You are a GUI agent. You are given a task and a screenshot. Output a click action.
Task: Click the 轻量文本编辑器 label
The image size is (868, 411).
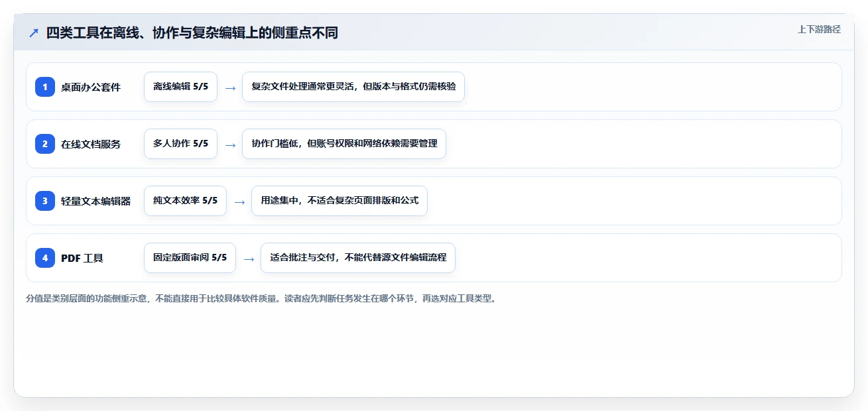click(95, 201)
